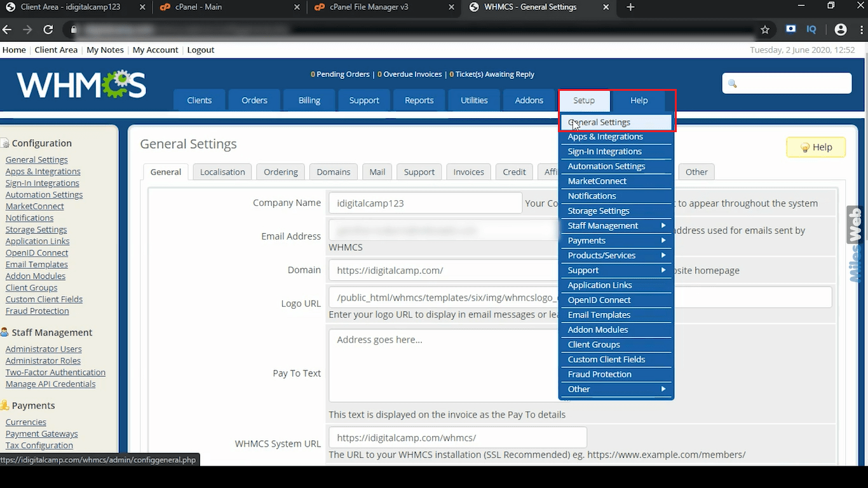This screenshot has width=868, height=488.
Task: Open Pending Orders link in header
Action: click(340, 74)
